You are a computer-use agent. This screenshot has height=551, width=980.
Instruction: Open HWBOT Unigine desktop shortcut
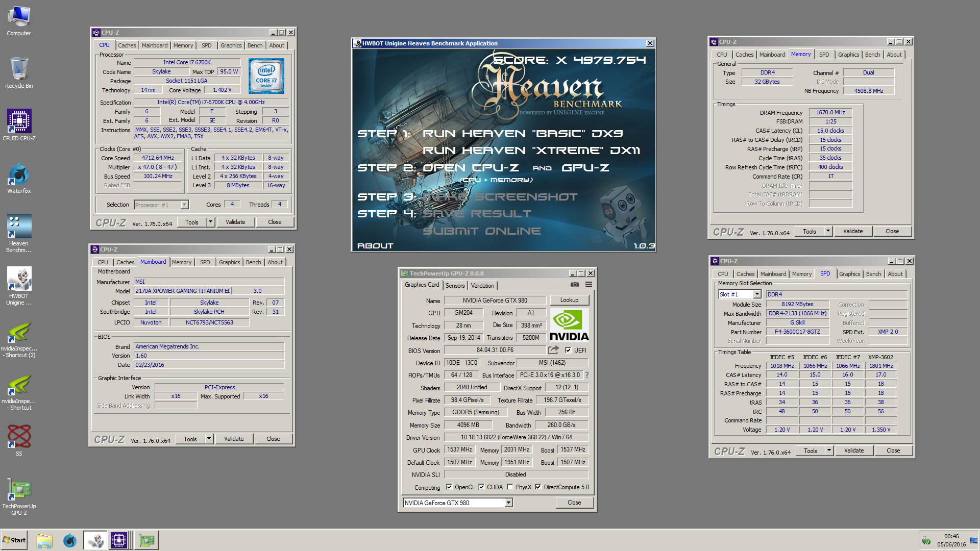[19, 286]
